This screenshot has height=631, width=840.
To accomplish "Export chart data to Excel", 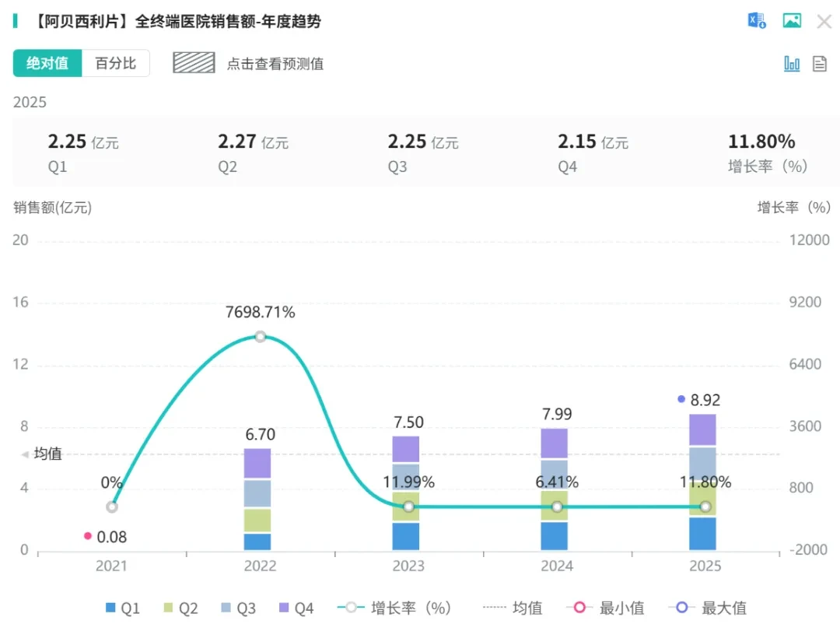I will coord(757,21).
